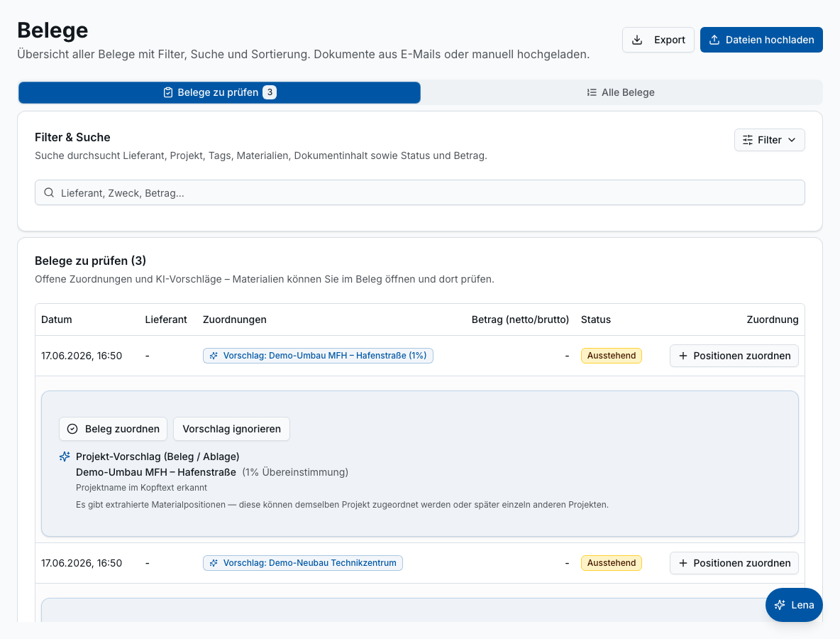The width and height of the screenshot is (840, 639).
Task: Click the Filter & Suche heading
Action: tap(72, 137)
